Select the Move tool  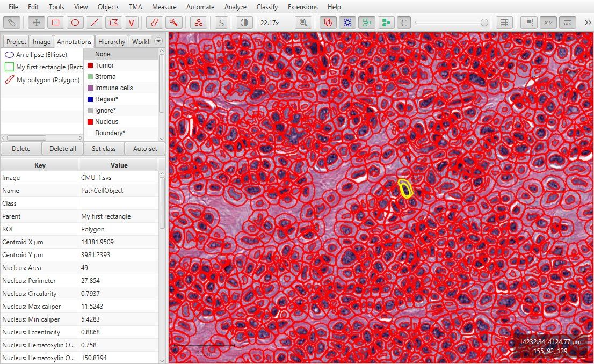[37, 23]
